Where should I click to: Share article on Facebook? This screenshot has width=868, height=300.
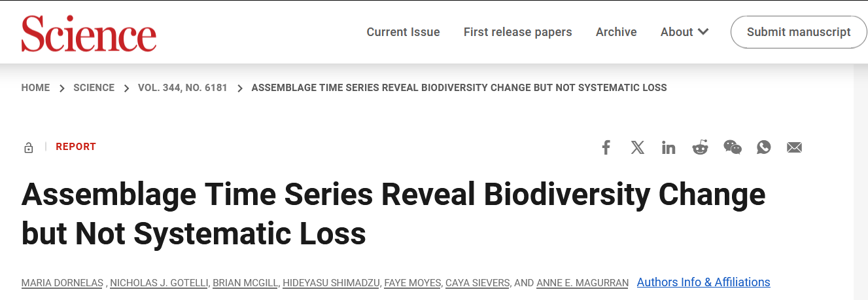[x=606, y=147]
